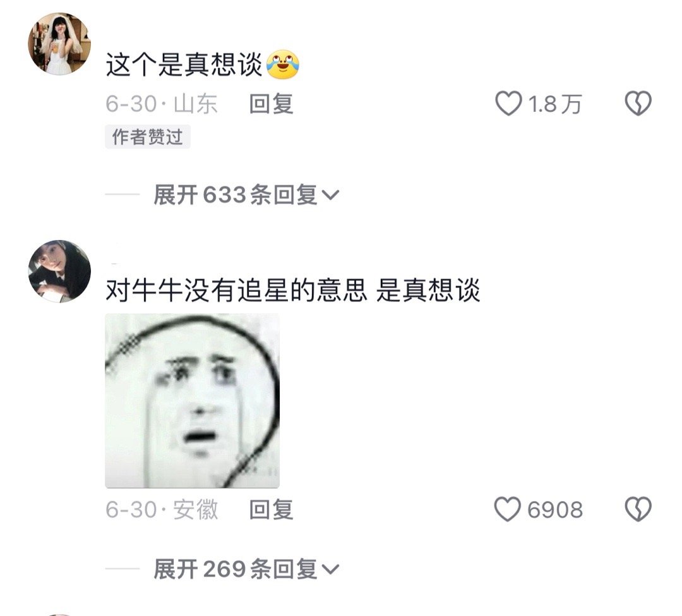The image size is (682, 616).
Task: Tap broken heart icon beside 6908
Action: (638, 509)
